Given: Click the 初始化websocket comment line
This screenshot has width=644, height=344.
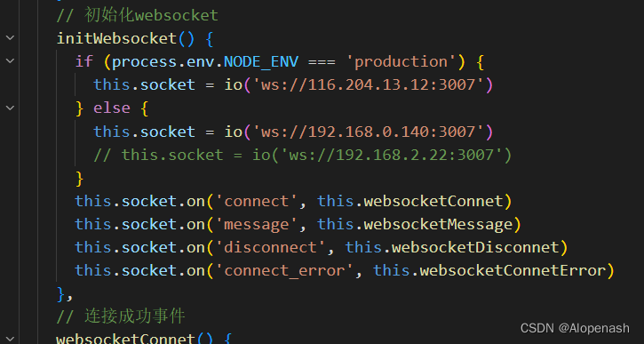Looking at the screenshot, I should [137, 16].
